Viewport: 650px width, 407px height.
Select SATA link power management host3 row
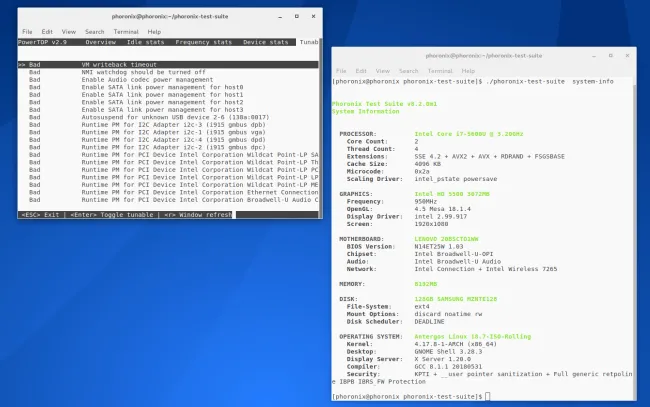[168, 109]
